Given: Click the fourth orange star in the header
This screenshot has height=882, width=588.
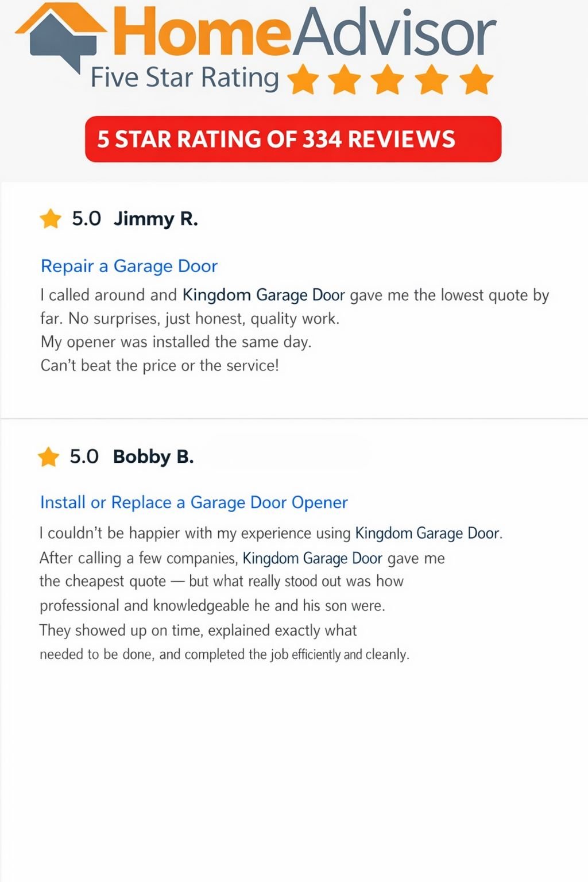Looking at the screenshot, I should 432,79.
